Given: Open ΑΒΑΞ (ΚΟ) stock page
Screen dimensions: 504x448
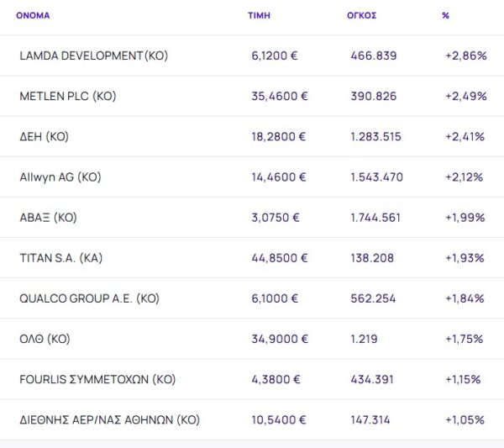Looking at the screenshot, I should [48, 218].
